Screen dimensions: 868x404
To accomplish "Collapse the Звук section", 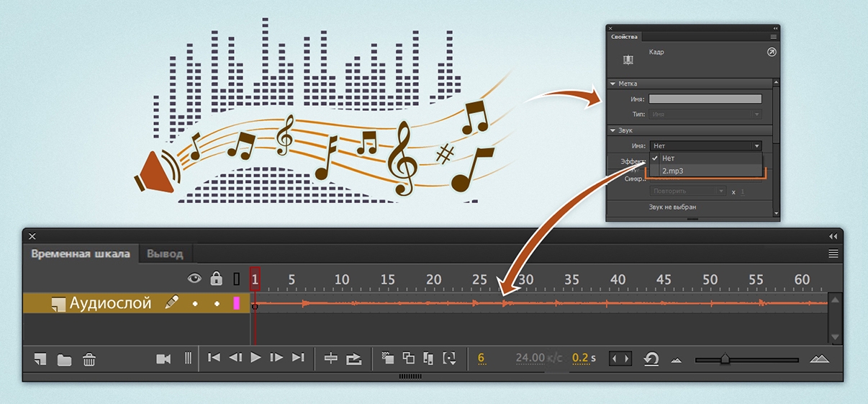I will [613, 130].
